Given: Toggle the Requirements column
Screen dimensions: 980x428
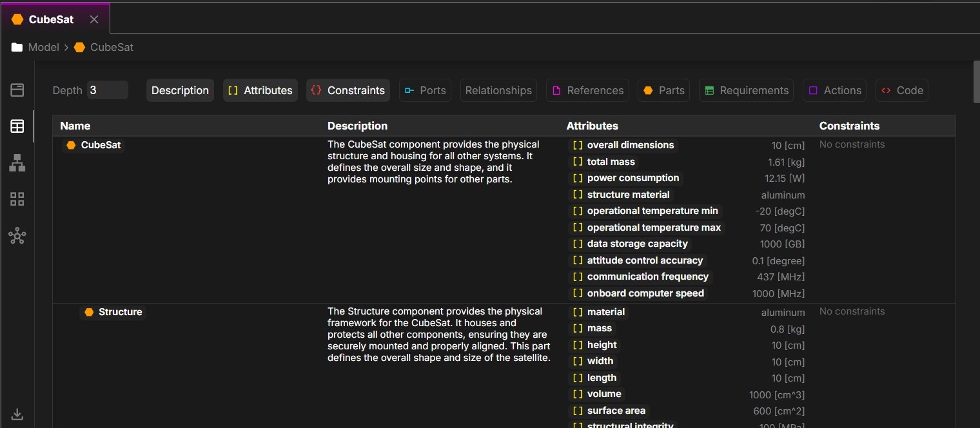Looking at the screenshot, I should coord(746,90).
